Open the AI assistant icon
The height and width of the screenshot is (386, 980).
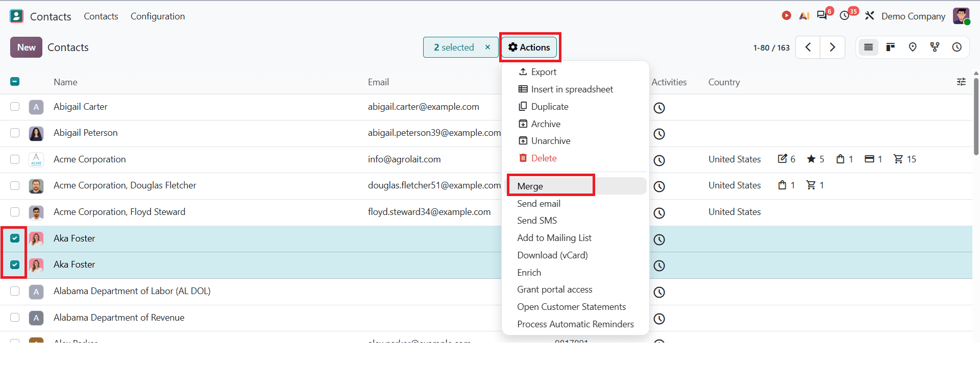pyautogui.click(x=804, y=16)
